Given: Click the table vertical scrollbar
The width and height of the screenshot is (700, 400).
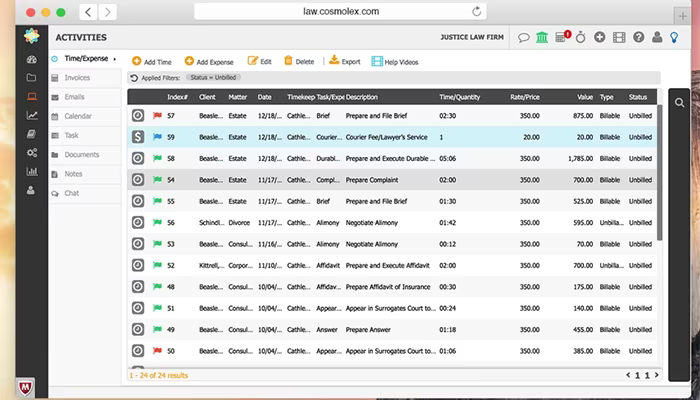Looking at the screenshot, I should (659, 172).
